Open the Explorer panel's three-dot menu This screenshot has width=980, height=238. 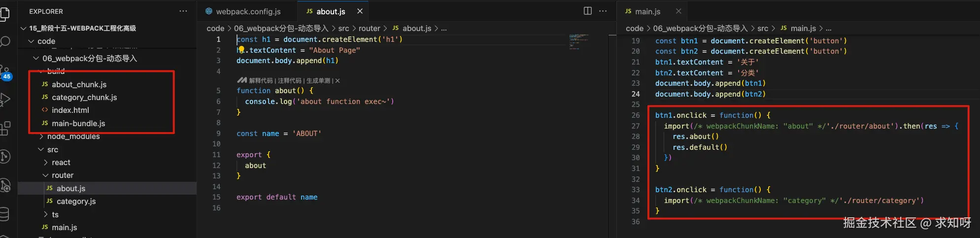[183, 11]
